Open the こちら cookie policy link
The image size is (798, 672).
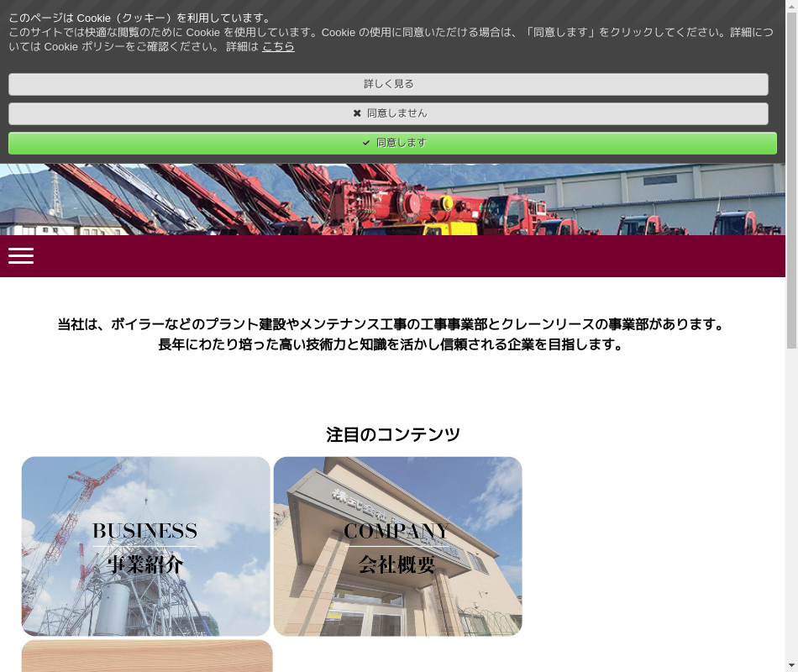point(278,47)
